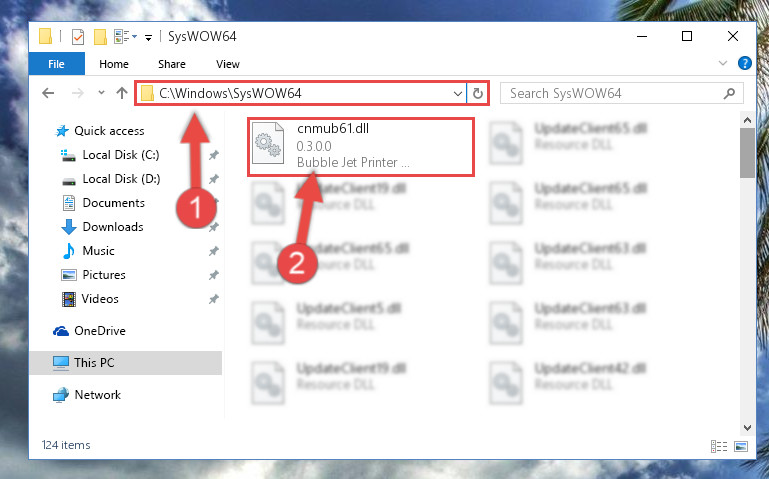
Task: Switch to details view layout icon
Action: click(718, 446)
